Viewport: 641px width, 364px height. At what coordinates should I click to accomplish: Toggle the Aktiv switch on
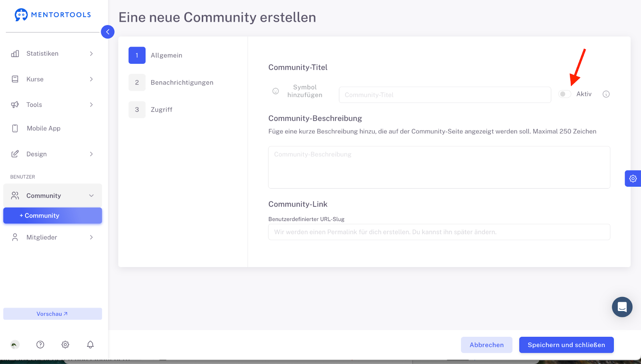coord(565,94)
